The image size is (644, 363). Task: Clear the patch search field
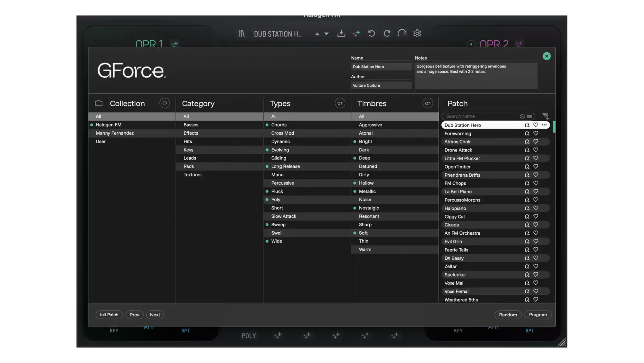pyautogui.click(x=522, y=116)
